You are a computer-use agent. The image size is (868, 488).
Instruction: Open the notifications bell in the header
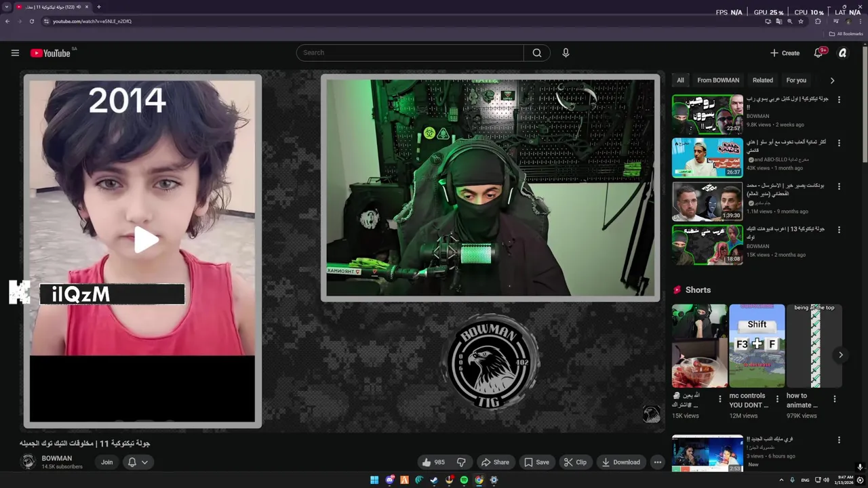click(x=818, y=53)
